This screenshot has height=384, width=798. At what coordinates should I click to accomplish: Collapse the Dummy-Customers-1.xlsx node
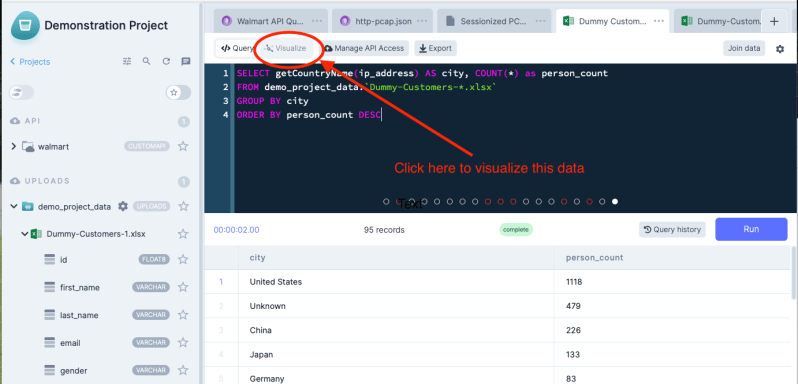coord(24,234)
